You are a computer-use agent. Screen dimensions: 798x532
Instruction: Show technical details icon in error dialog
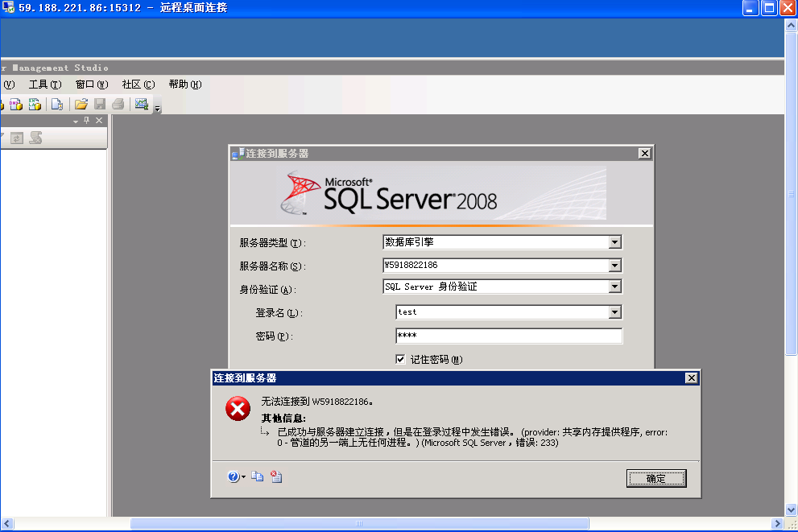tap(276, 476)
